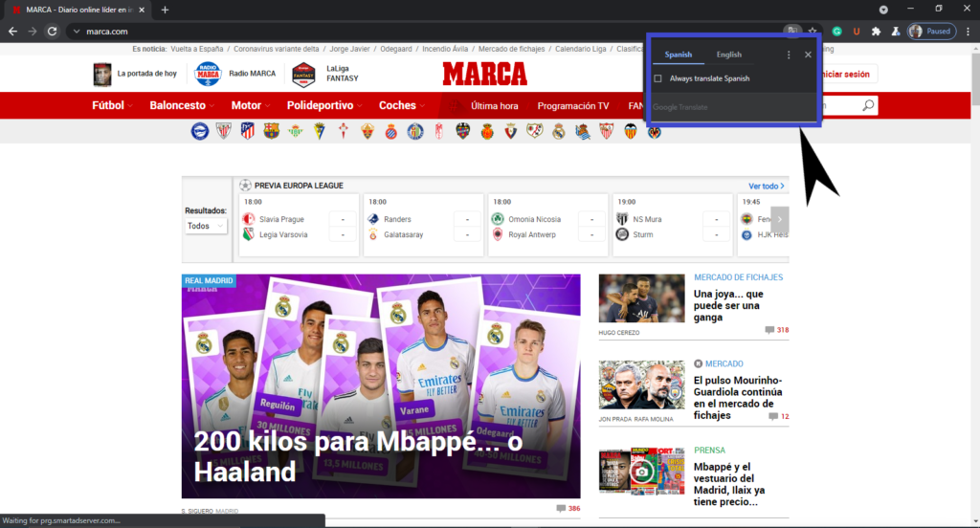Open the Mallorca team badge

[x=487, y=131]
